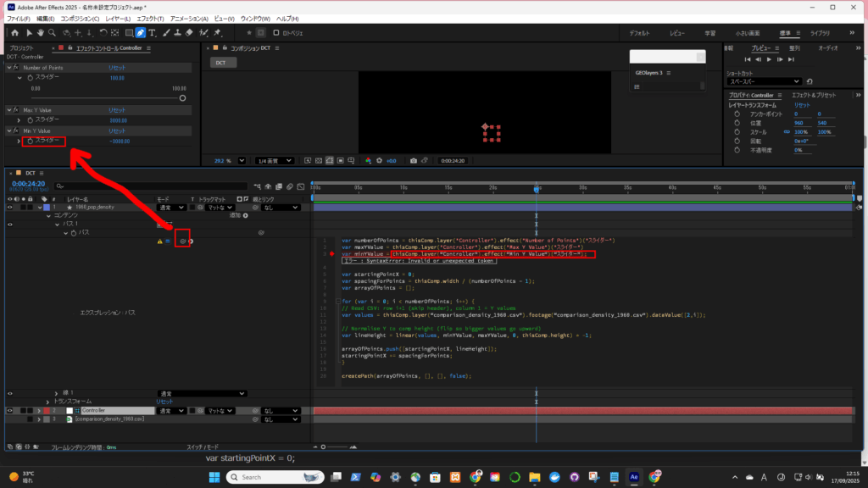Click the expression pick whip icon
This screenshot has width=868, height=488.
point(182,241)
